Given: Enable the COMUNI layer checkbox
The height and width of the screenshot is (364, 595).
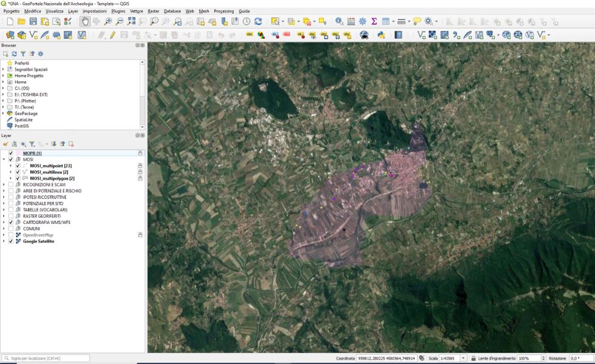Looking at the screenshot, I should click(x=10, y=229).
